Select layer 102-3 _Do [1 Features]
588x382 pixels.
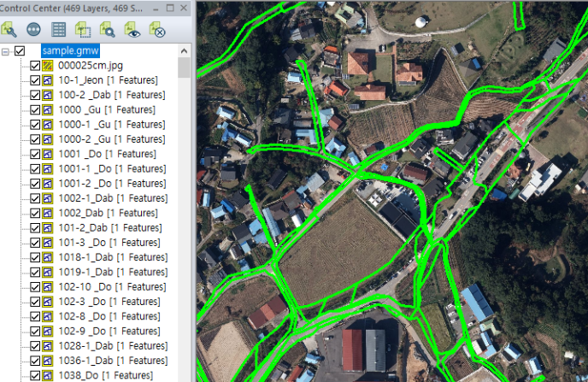(109, 302)
